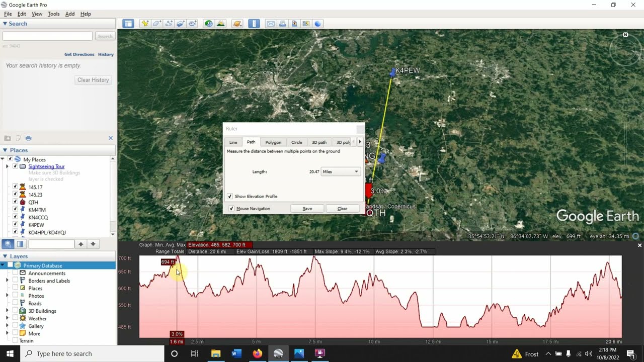Show historical imagery clock icon
The height and width of the screenshot is (362, 644).
[208, 24]
